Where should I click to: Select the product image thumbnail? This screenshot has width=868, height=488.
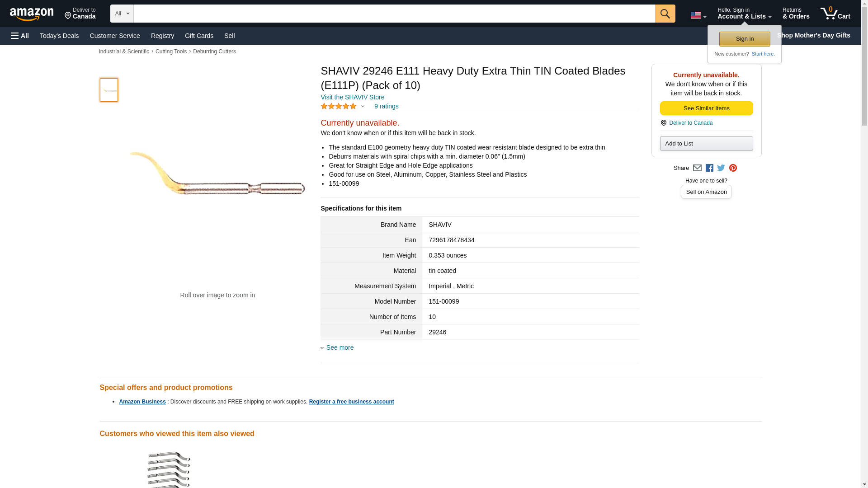pyautogui.click(x=109, y=90)
